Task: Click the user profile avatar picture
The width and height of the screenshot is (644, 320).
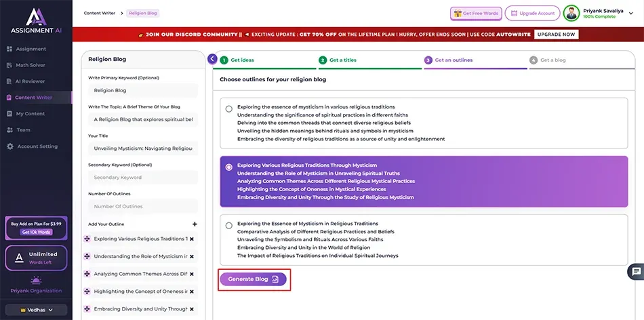Action: (x=571, y=14)
